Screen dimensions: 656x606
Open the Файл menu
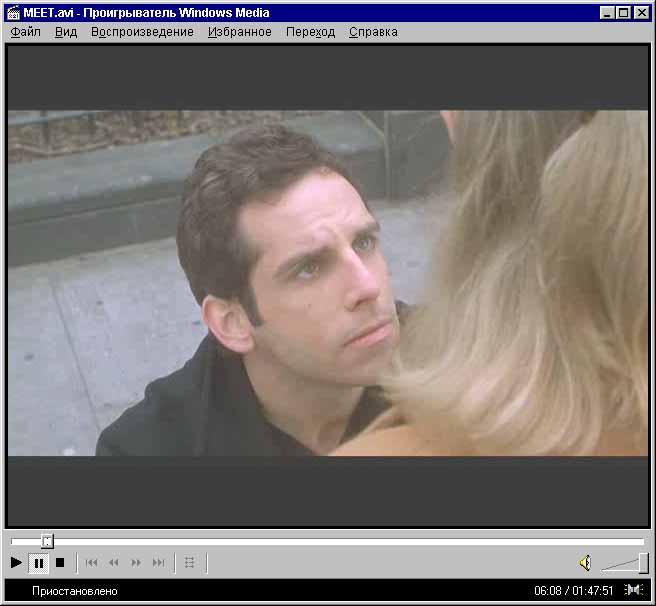pos(26,32)
